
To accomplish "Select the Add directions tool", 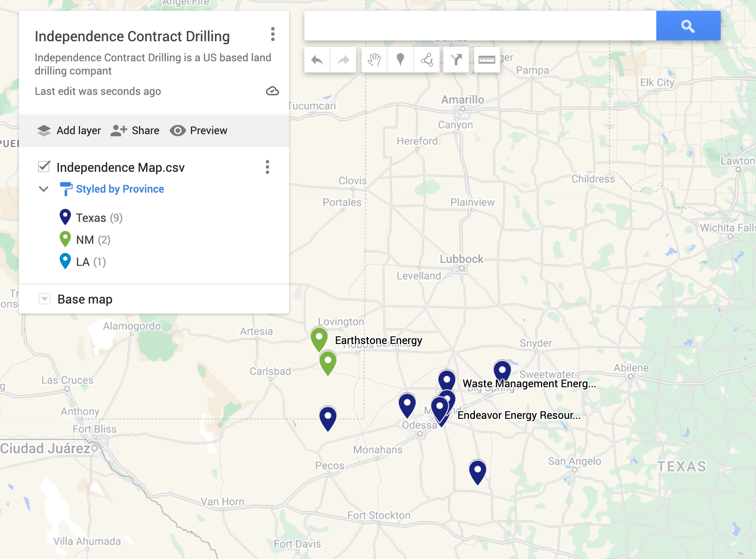I will click(x=456, y=60).
